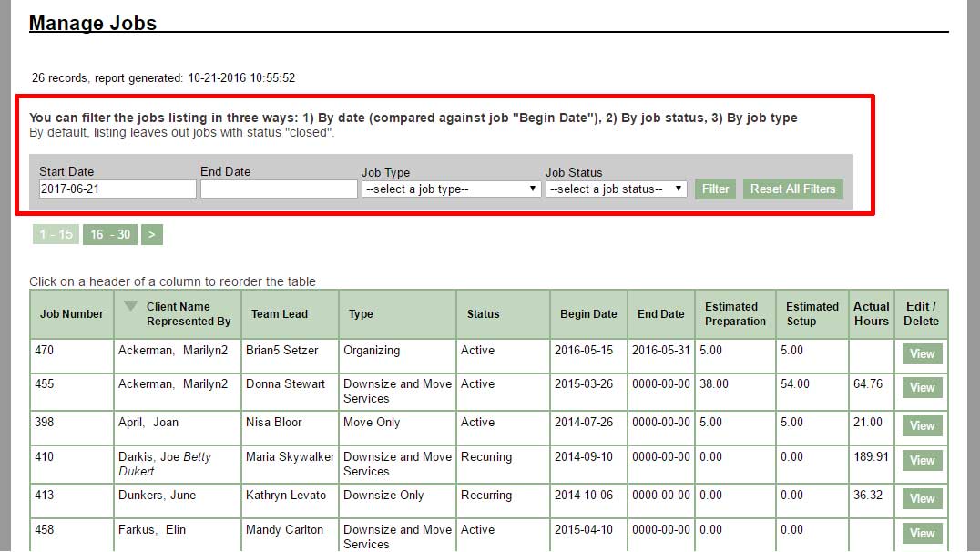Screen dimensions: 980x552
Task: Click the empty End Date filter field
Action: pos(279,189)
